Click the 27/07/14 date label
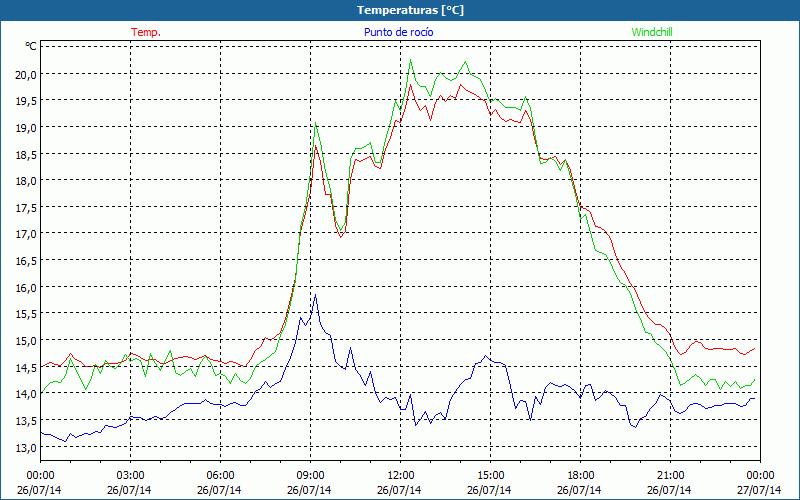Screen dimensions: 800x500 [x=759, y=490]
